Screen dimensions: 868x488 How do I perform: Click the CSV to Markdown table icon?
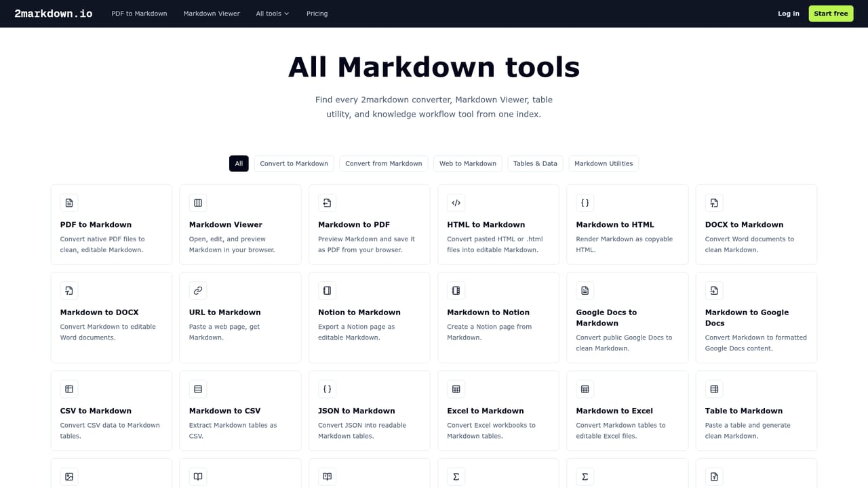[x=69, y=389]
